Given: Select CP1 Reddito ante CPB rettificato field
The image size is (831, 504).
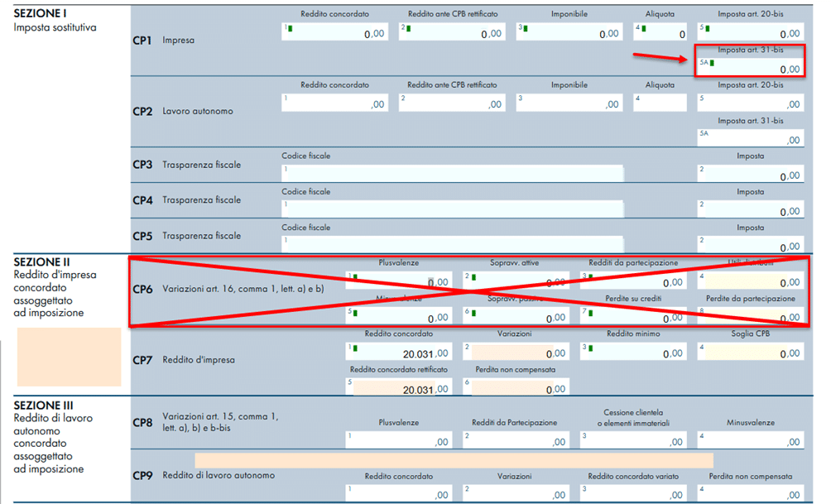Looking at the screenshot, I should pyautogui.click(x=452, y=33).
